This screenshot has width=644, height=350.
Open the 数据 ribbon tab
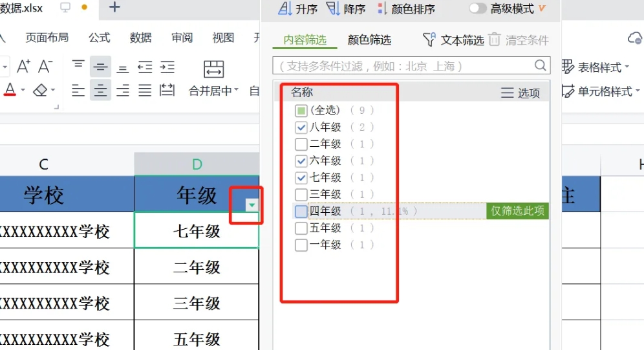tap(140, 38)
